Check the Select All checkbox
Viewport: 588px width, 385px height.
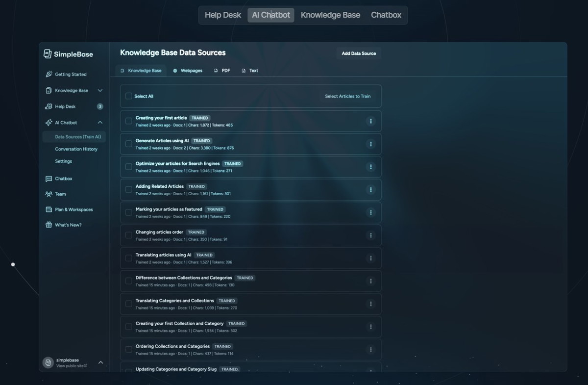[x=129, y=96]
